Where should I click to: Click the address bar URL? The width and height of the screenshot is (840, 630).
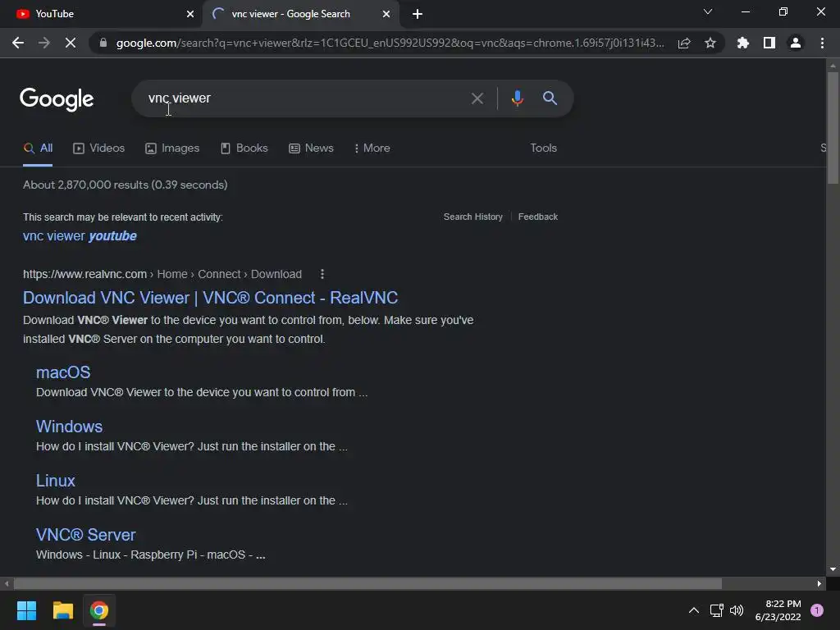point(390,43)
